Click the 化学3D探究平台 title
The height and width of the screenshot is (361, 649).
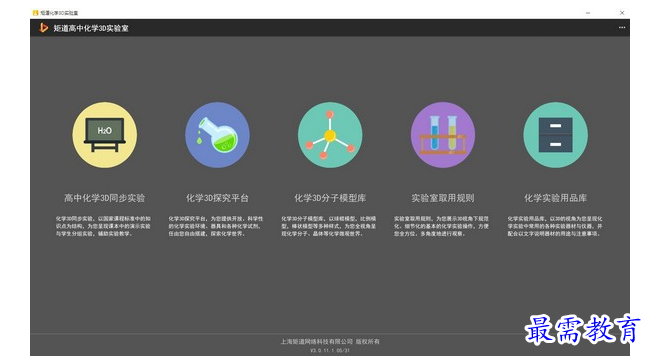pyautogui.click(x=217, y=198)
